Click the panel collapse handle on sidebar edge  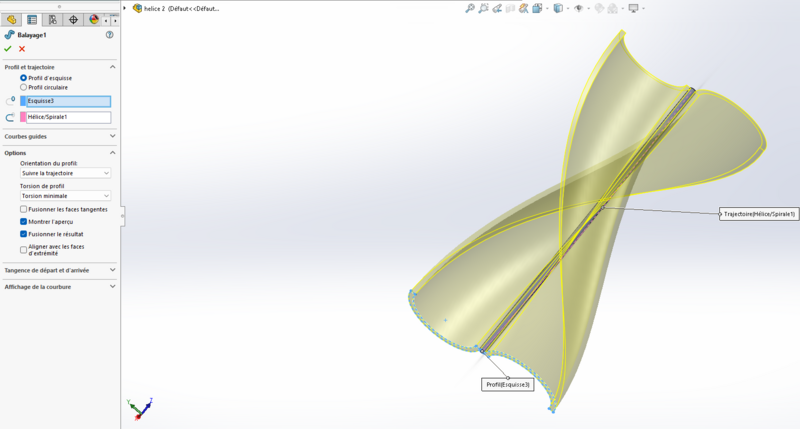122,216
